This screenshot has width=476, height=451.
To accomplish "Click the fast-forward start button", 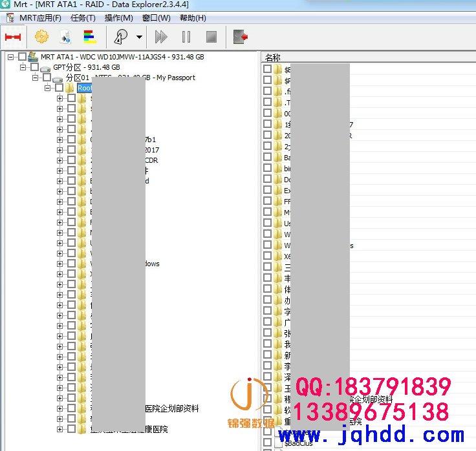I will (161, 37).
